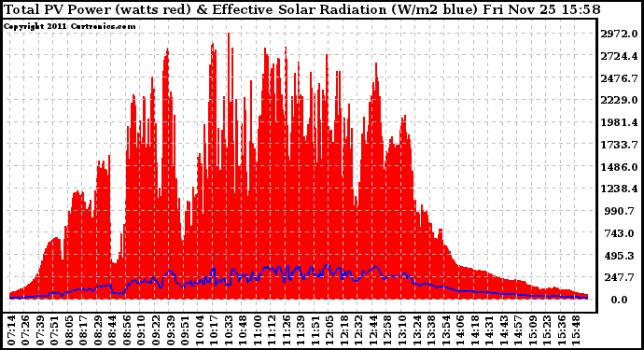Click the 13:24 time label
This screenshot has width=644, height=350.
(417, 329)
